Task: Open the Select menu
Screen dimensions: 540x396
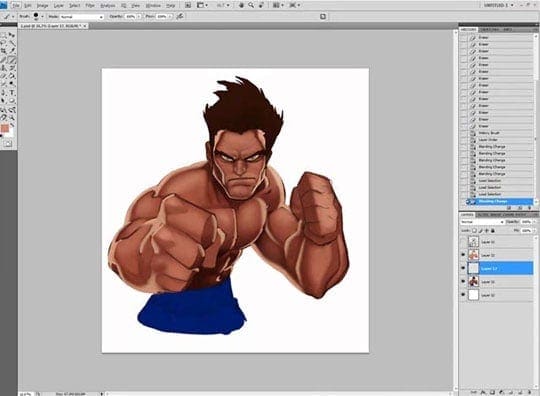Action: pyautogui.click(x=75, y=5)
